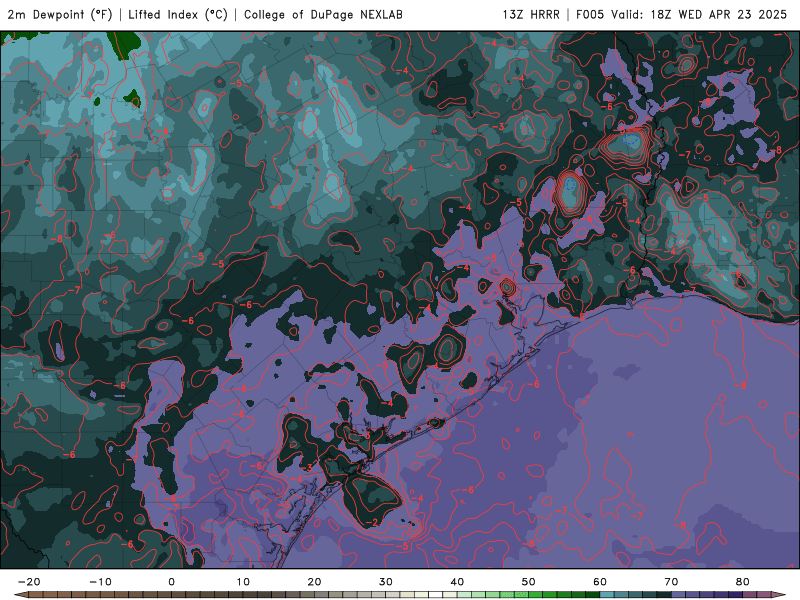Click the "F005 Valid: 18Z WED APR 23 2025" text
The height and width of the screenshot is (600, 800).
pyautogui.click(x=681, y=14)
